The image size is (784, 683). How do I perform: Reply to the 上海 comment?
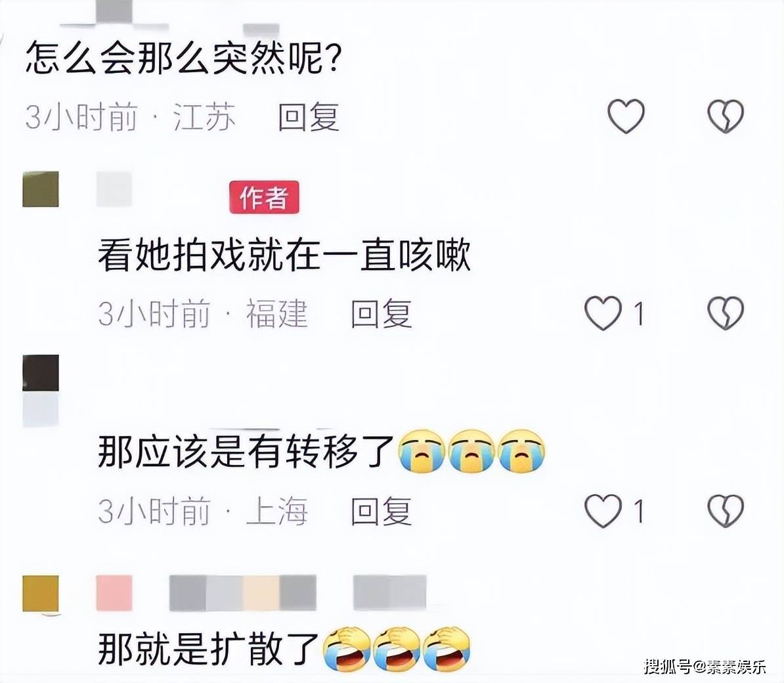pos(381,511)
